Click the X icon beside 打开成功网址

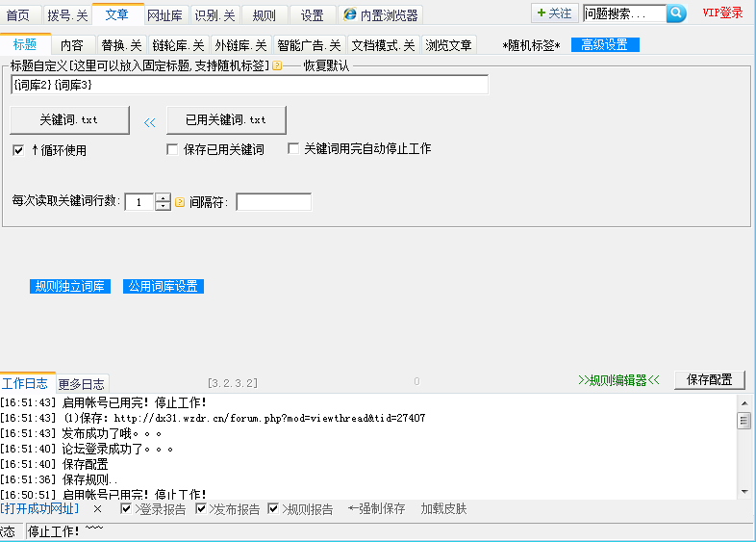(97, 508)
